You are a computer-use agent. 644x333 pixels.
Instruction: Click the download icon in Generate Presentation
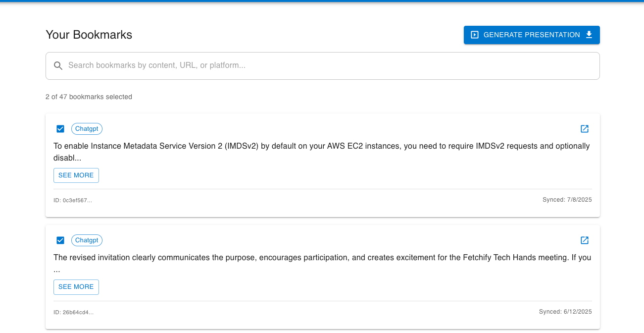[589, 35]
